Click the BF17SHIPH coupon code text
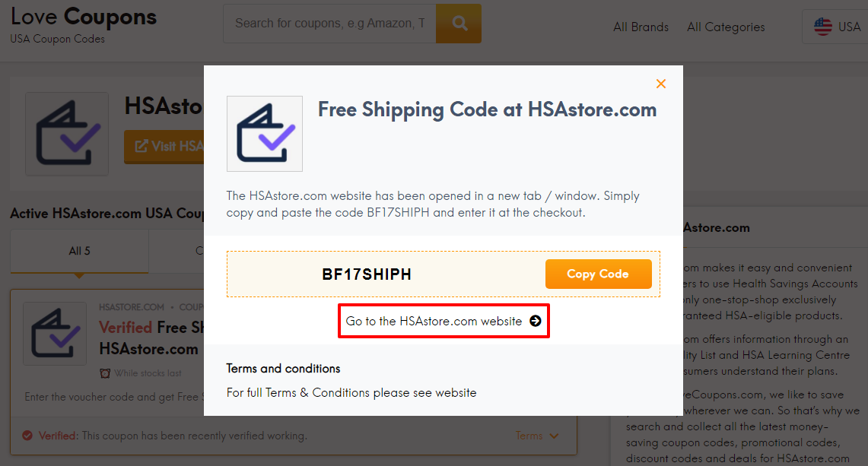 click(367, 274)
